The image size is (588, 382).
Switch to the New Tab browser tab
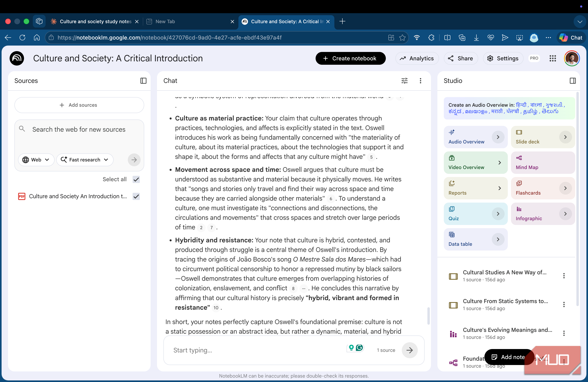click(190, 21)
